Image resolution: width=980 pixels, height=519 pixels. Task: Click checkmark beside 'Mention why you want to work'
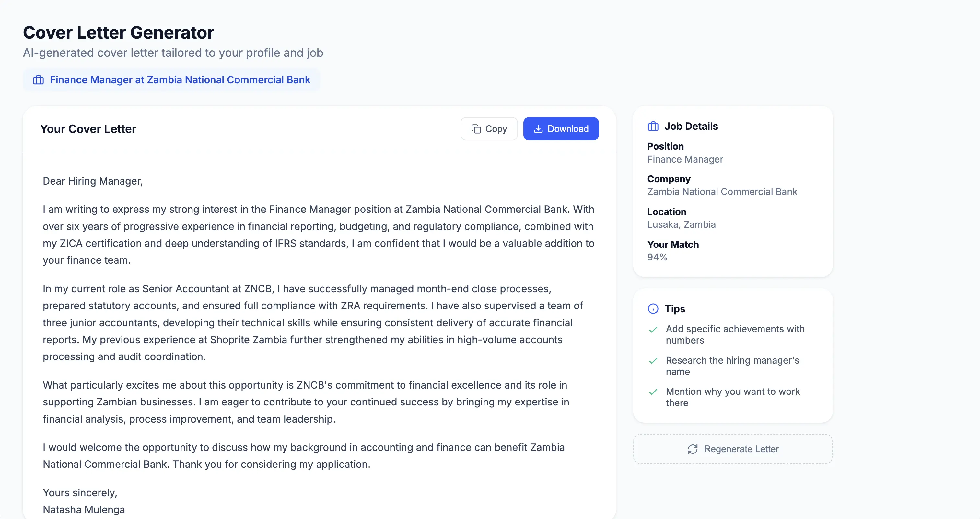click(653, 392)
